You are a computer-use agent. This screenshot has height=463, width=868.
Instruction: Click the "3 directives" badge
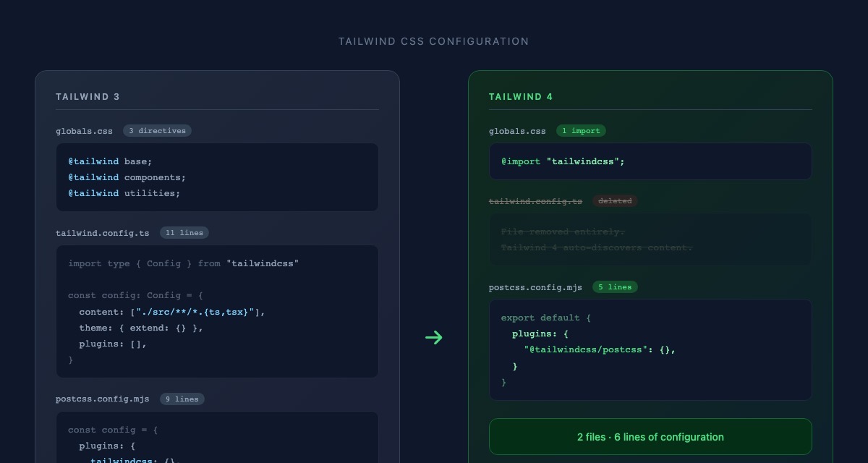coord(157,131)
